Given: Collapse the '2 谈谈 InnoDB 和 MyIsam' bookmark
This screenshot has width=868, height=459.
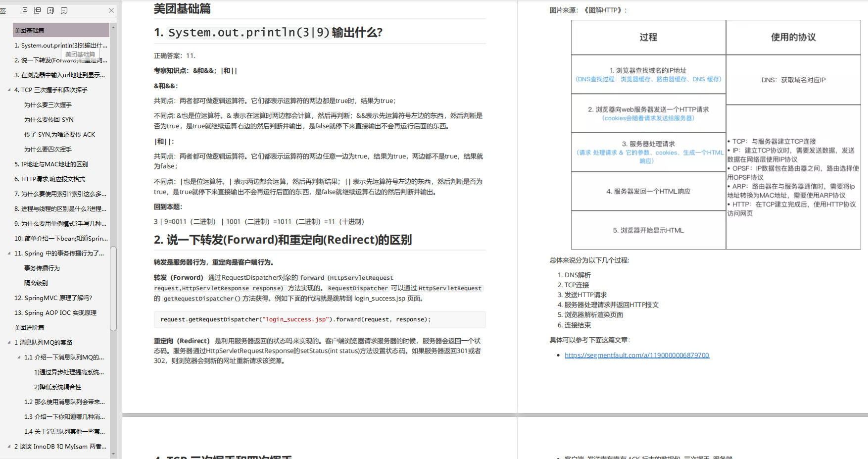Looking at the screenshot, I should (9, 447).
